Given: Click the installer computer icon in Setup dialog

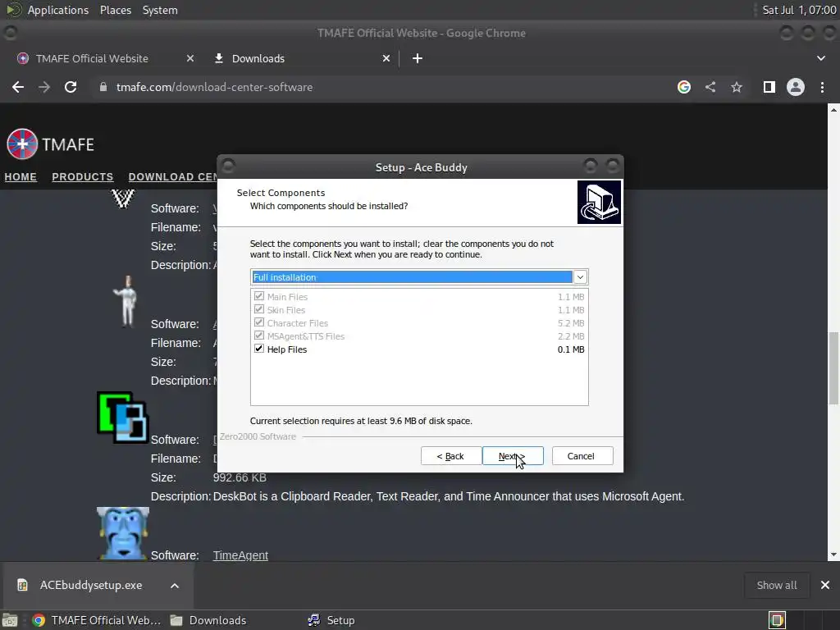Looking at the screenshot, I should (599, 202).
